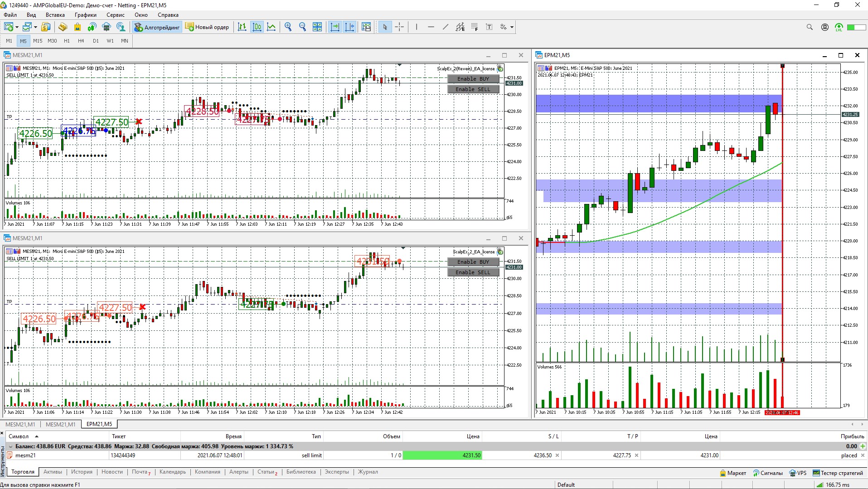Remove the 4227.75 take profit
868x489 pixels.
point(636,455)
